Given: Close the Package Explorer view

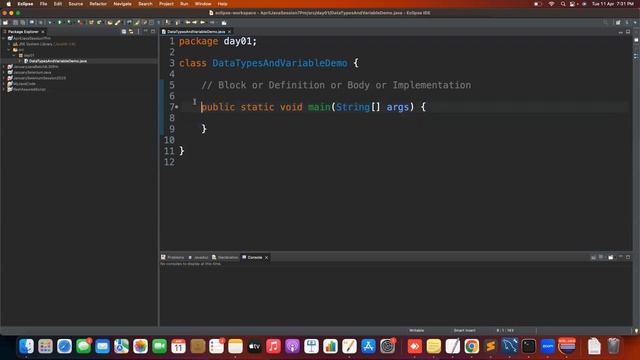Looking at the screenshot, I should pyautogui.click(x=42, y=31).
